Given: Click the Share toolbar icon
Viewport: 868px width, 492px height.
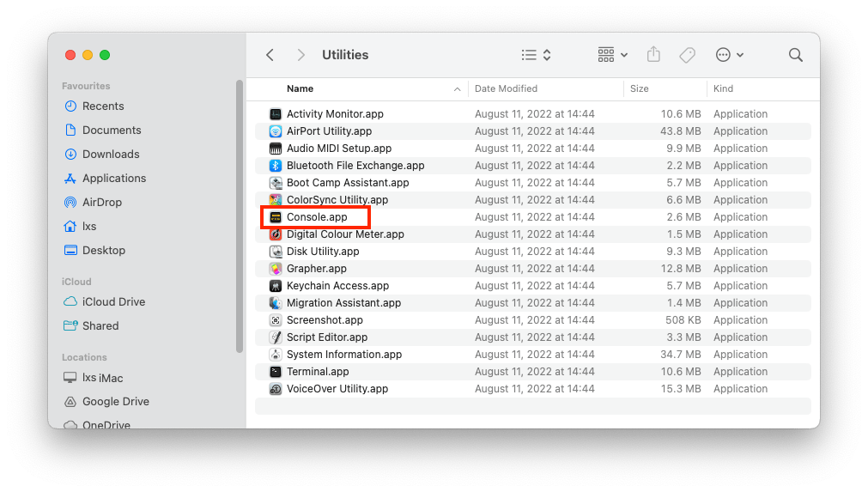Looking at the screenshot, I should point(653,54).
